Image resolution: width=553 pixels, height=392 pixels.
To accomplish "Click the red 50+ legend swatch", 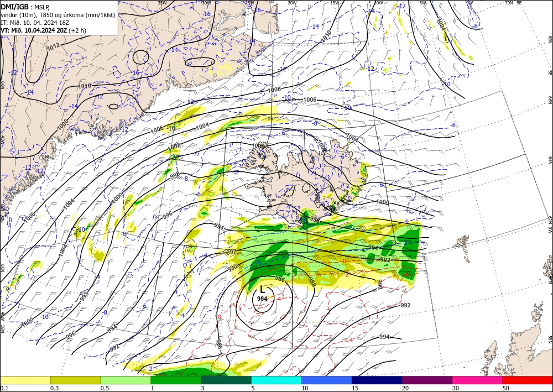I will [x=528, y=380].
